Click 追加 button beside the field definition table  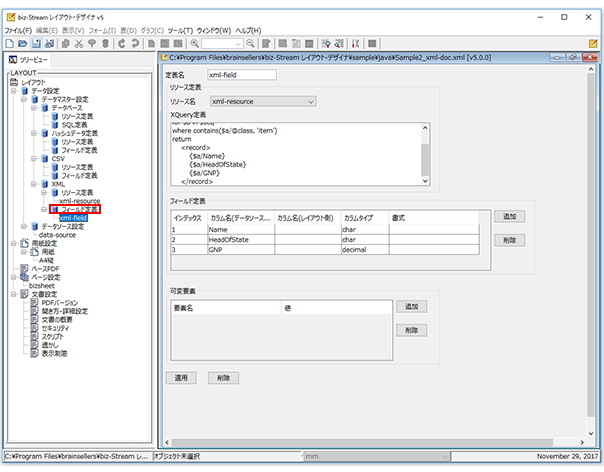[509, 217]
